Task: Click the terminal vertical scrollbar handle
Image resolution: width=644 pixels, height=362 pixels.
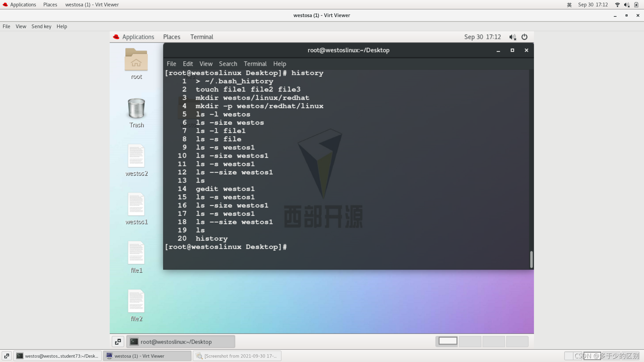Action: [x=531, y=259]
